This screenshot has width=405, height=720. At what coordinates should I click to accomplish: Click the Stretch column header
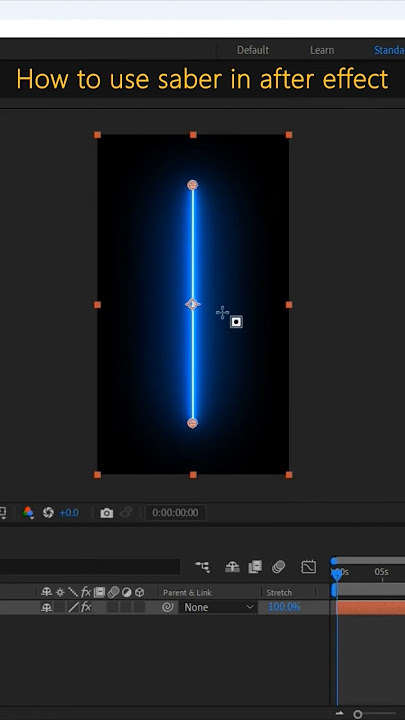pyautogui.click(x=279, y=592)
